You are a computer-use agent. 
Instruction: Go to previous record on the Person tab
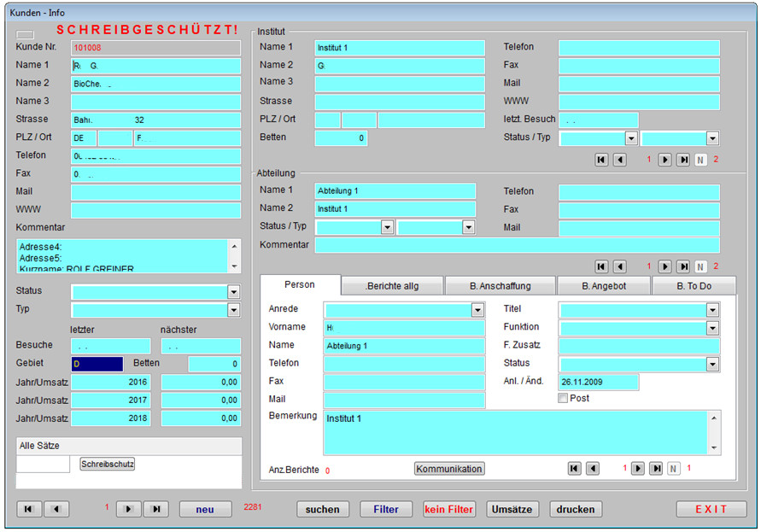[x=592, y=469]
